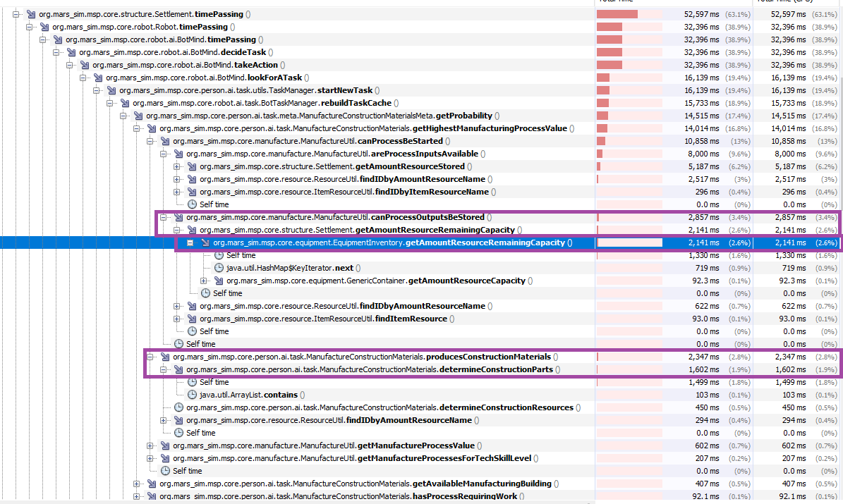The width and height of the screenshot is (843, 504).
Task: Select the getHighestManufacturingProcessValue row label
Action: point(367,128)
